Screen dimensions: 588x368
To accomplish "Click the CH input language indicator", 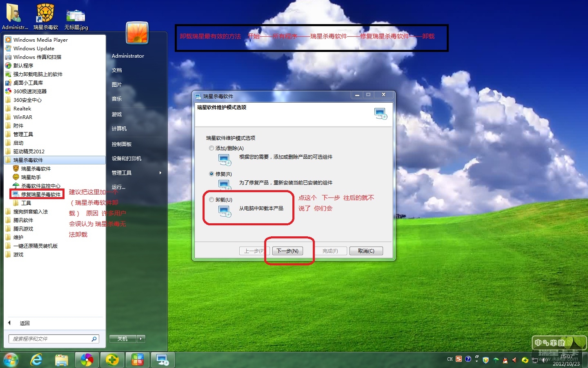I will tap(450, 359).
